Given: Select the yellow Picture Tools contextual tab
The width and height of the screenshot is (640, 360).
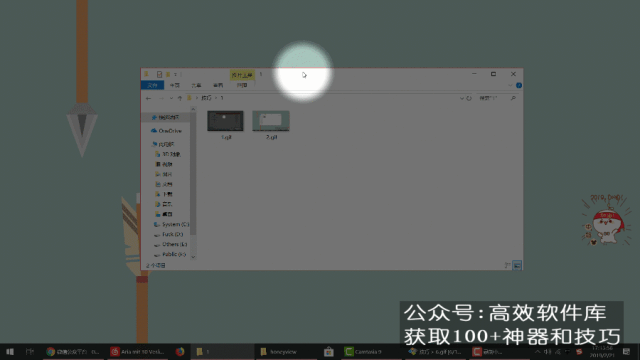Looking at the screenshot, I should tap(242, 75).
